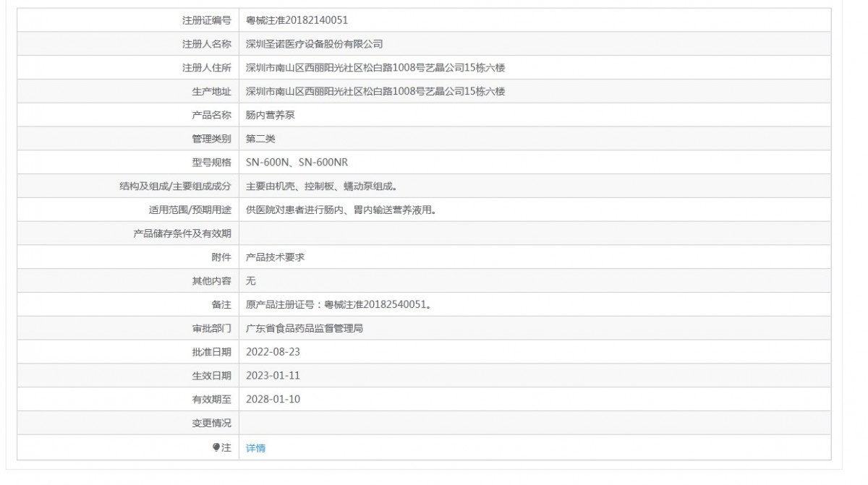Select expiry date 2028-01-10
The height and width of the screenshot is (485, 868).
click(273, 399)
